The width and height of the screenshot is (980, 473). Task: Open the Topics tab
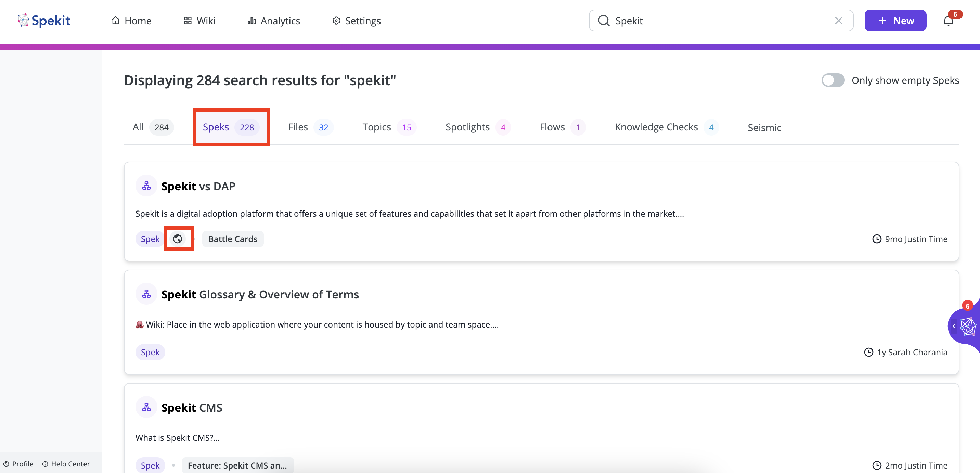[x=389, y=127]
